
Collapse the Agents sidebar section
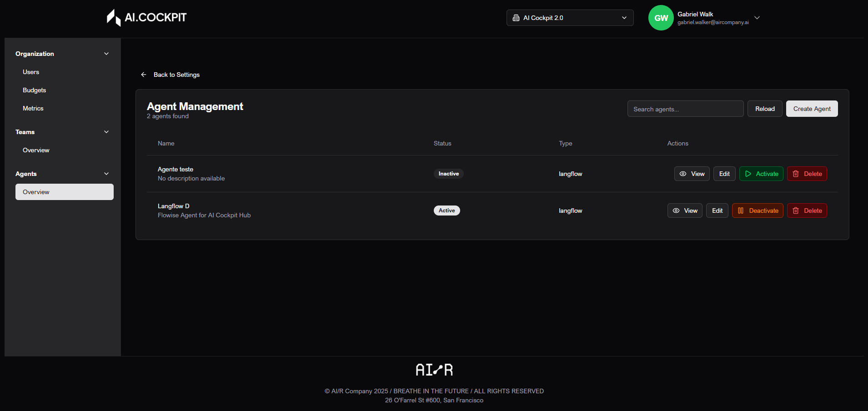pyautogui.click(x=106, y=174)
